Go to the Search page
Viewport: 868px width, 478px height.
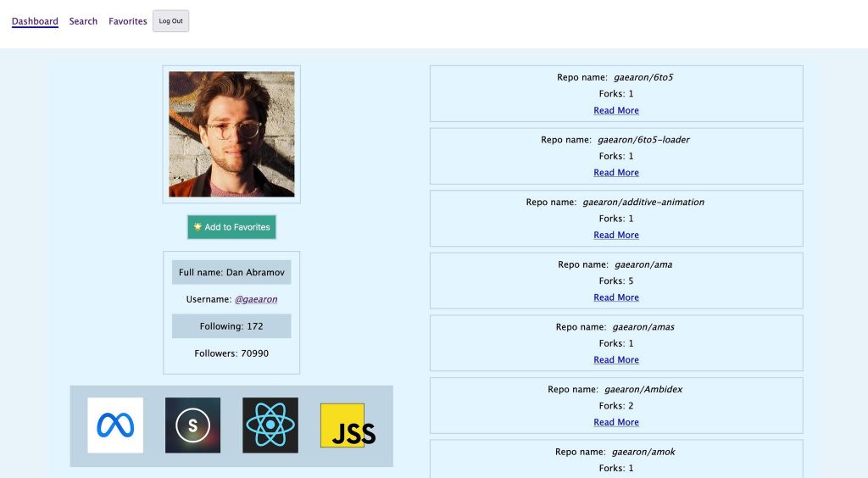pos(83,21)
